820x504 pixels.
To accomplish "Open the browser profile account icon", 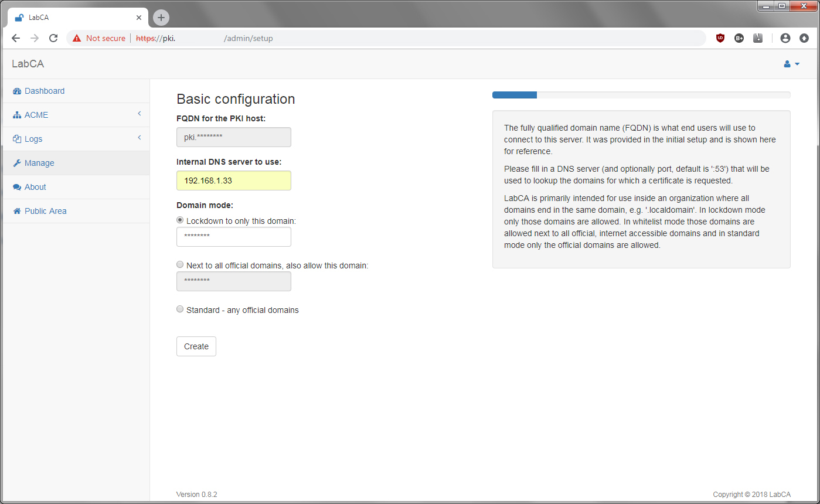I will click(x=785, y=38).
